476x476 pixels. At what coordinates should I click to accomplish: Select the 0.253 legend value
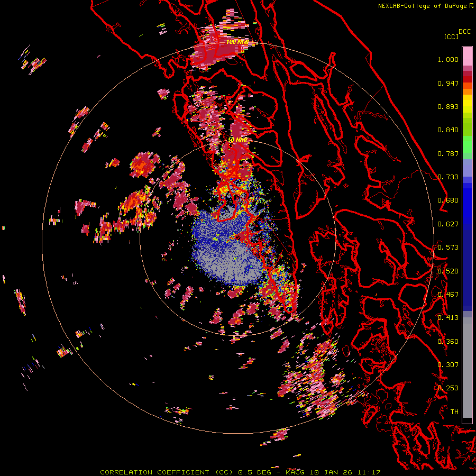click(x=448, y=388)
